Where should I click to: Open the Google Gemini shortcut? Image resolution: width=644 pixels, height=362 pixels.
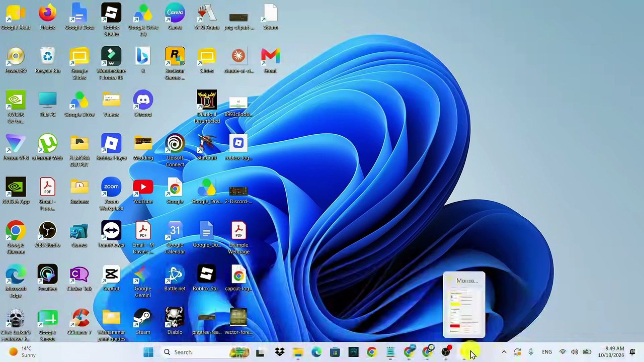pos(143,282)
